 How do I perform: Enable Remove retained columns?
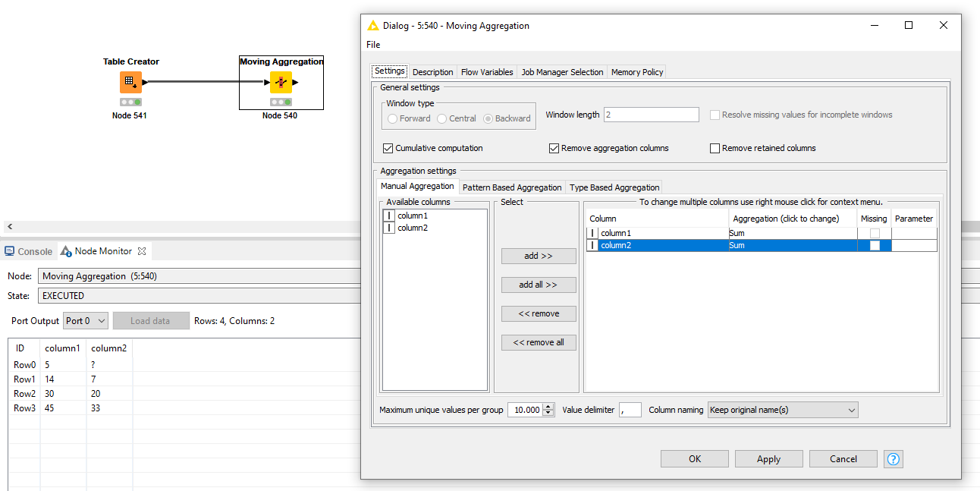click(714, 148)
